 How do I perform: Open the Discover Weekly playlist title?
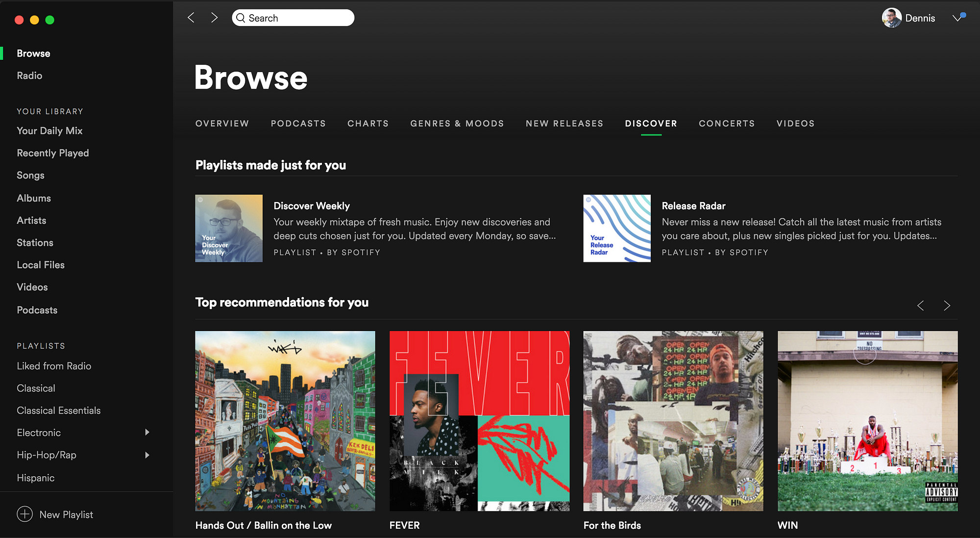pyautogui.click(x=312, y=206)
